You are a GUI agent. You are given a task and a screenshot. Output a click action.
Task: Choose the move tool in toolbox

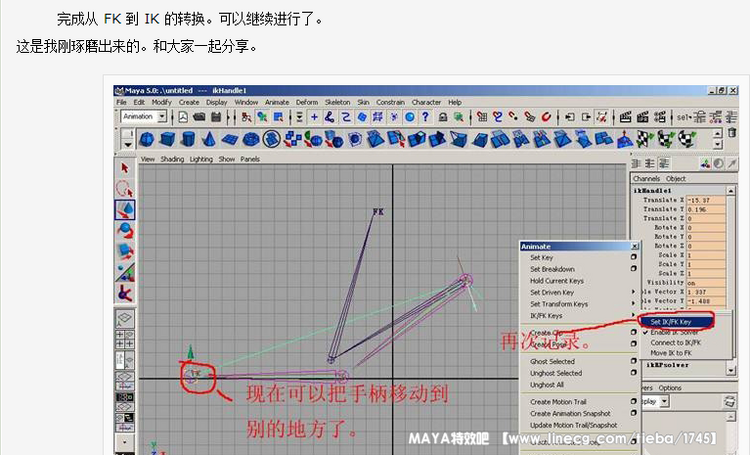125,210
